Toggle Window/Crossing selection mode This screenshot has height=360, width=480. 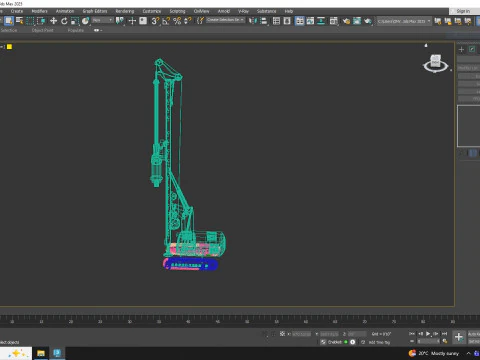41,21
